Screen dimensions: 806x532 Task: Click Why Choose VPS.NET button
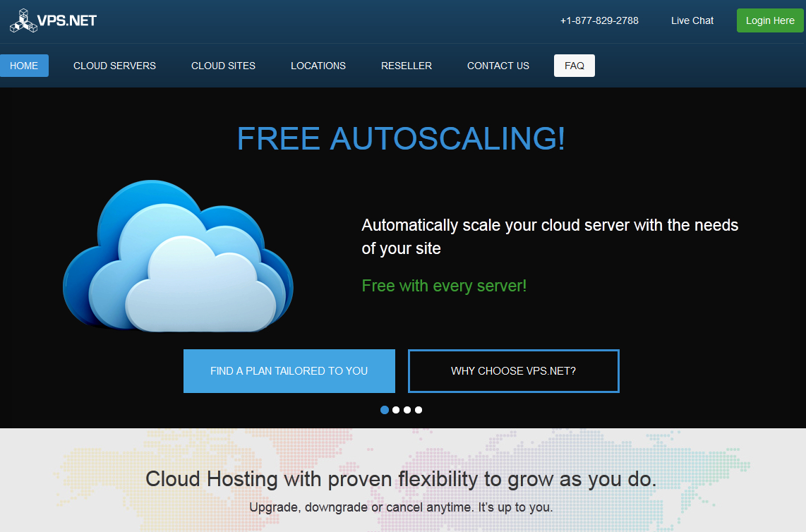[x=514, y=371]
